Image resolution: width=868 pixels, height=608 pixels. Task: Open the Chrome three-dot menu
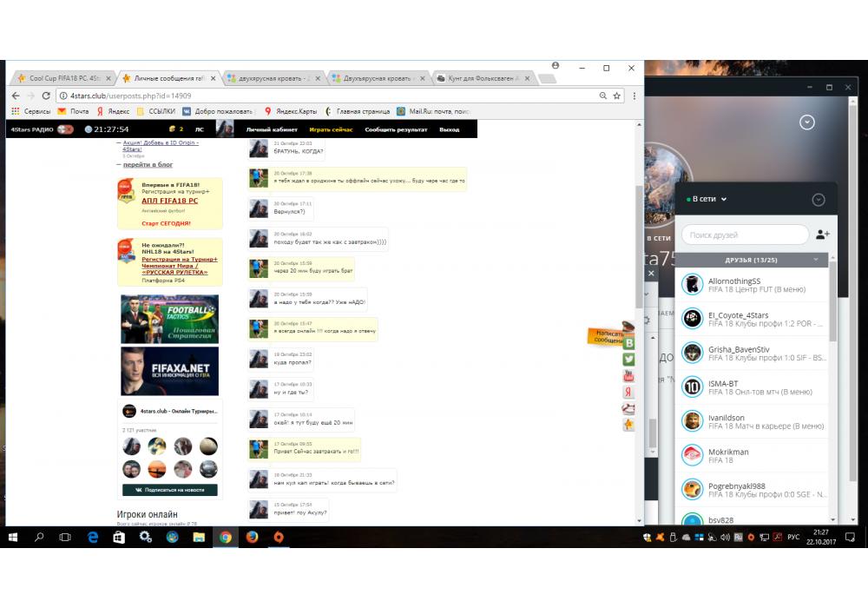[635, 96]
